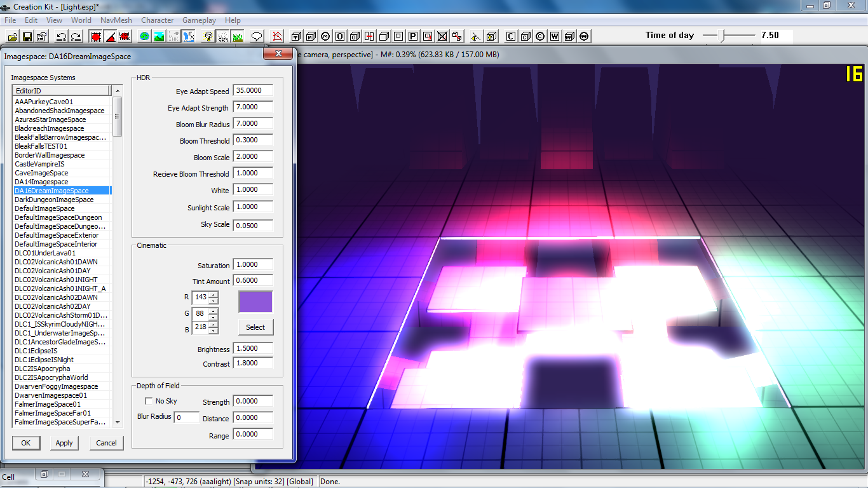The height and width of the screenshot is (488, 868).
Task: Toggle the Fx waterfall toolbar icon
Action: [x=189, y=36]
